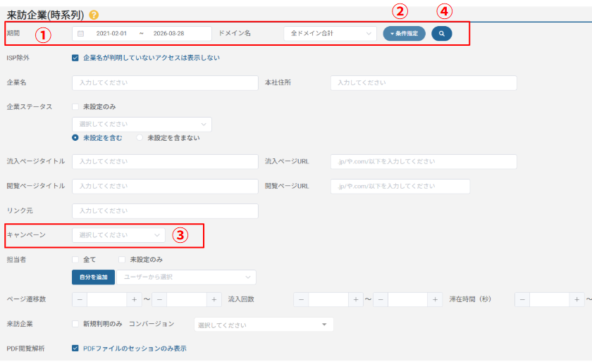Toggle the ISP除外 unknown company checkbox
Viewport: 592px width, 364px height.
point(75,58)
